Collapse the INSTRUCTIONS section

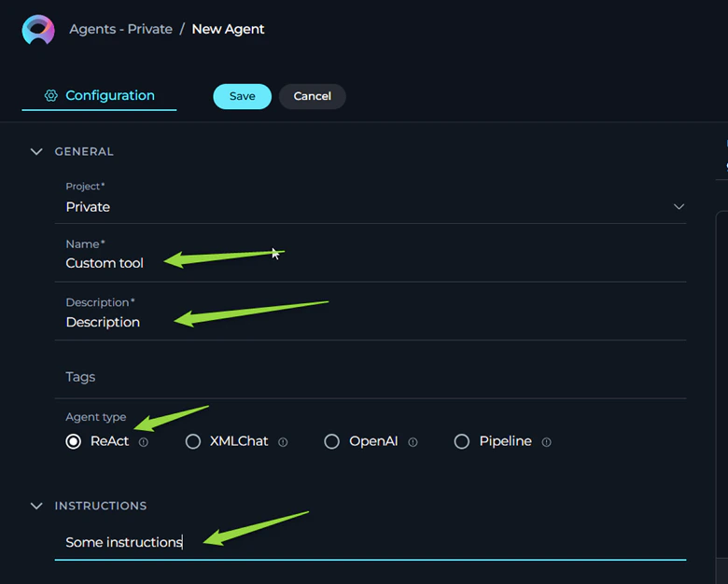36,506
